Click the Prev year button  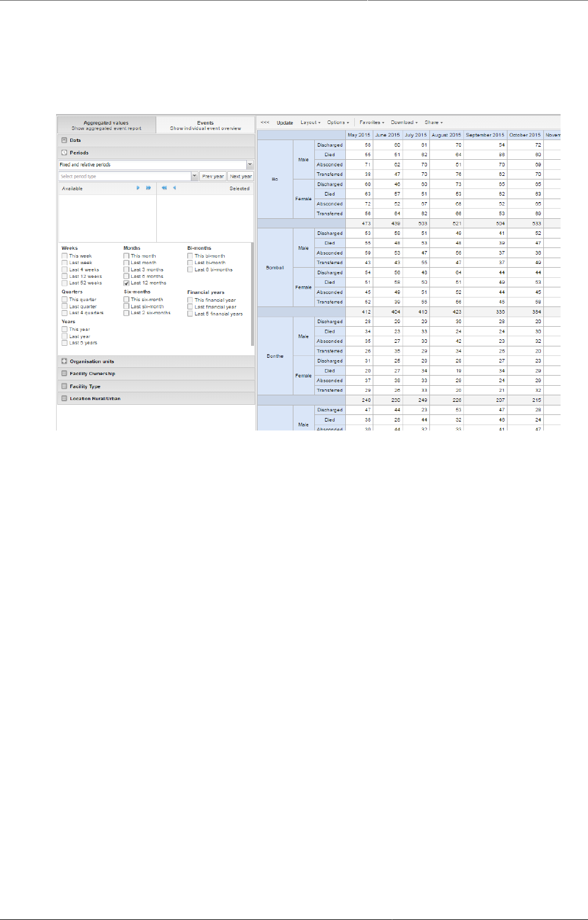pyautogui.click(x=213, y=176)
